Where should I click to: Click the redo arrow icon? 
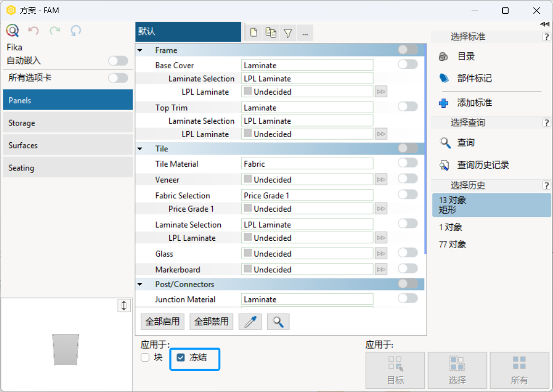(55, 31)
